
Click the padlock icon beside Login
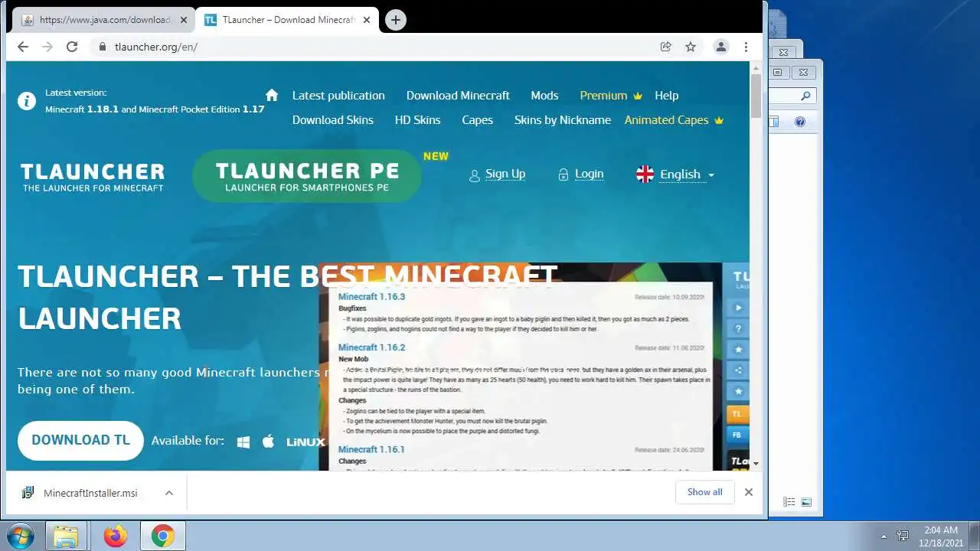[563, 174]
